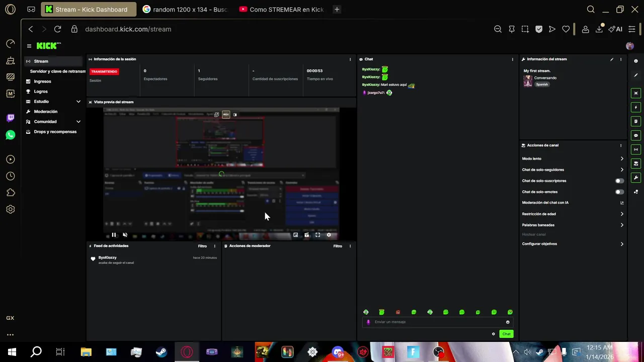Bookmark the page with the heart icon

(566, 29)
